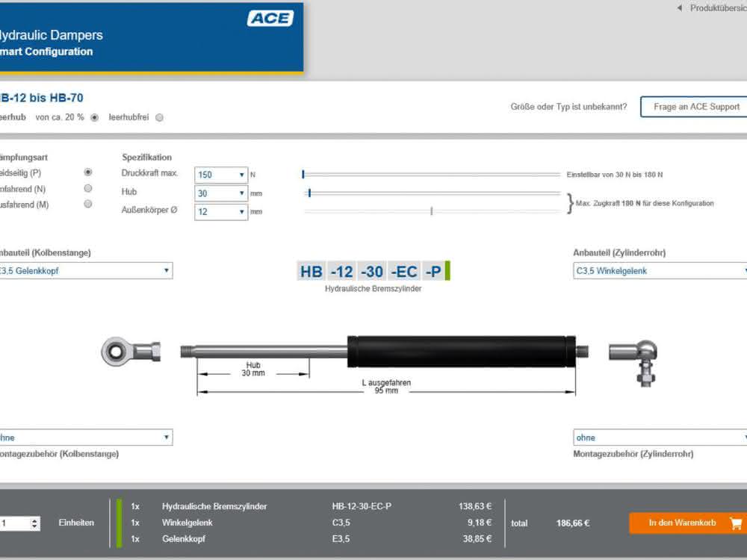The height and width of the screenshot is (560, 747).
Task: Click the HB-12 bis HB-70 heading
Action: (41, 98)
